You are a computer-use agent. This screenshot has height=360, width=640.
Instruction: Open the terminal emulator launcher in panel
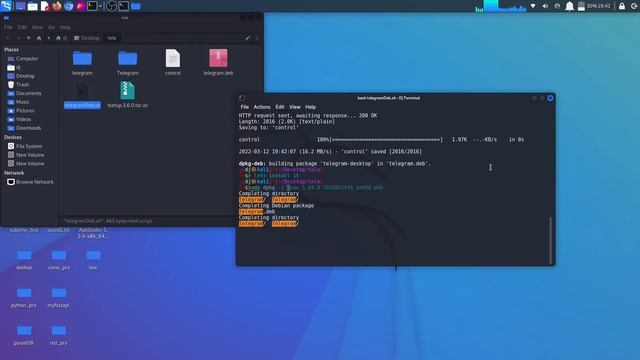pyautogui.click(x=92, y=6)
